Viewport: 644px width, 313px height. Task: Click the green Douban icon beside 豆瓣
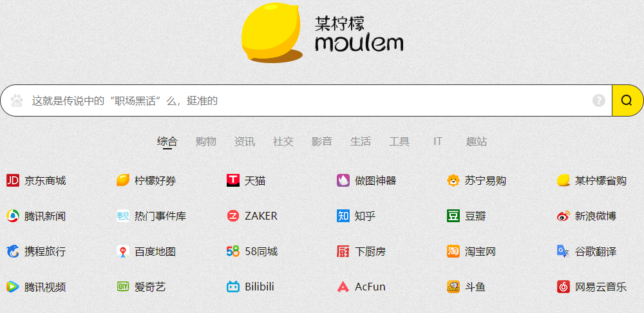(453, 216)
